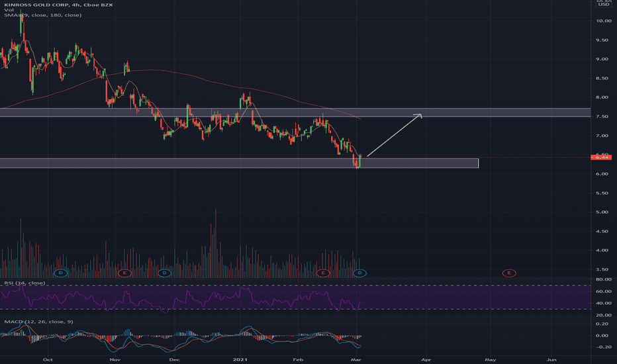Screen dimensions: 617x364
Task: Click the 80.00 RSI scale label
Action: 603,279
